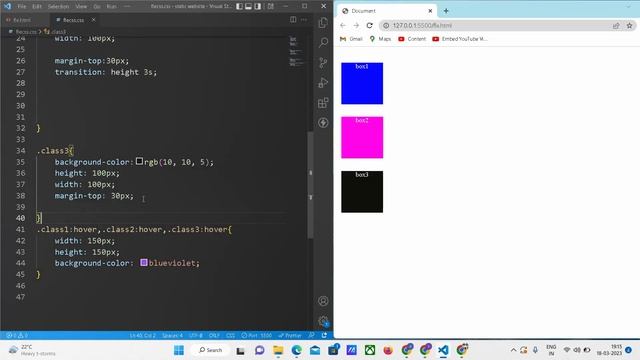Open color picker for rgb(10, 10, 5) swatch
The image size is (640, 360).
pyautogui.click(x=139, y=161)
